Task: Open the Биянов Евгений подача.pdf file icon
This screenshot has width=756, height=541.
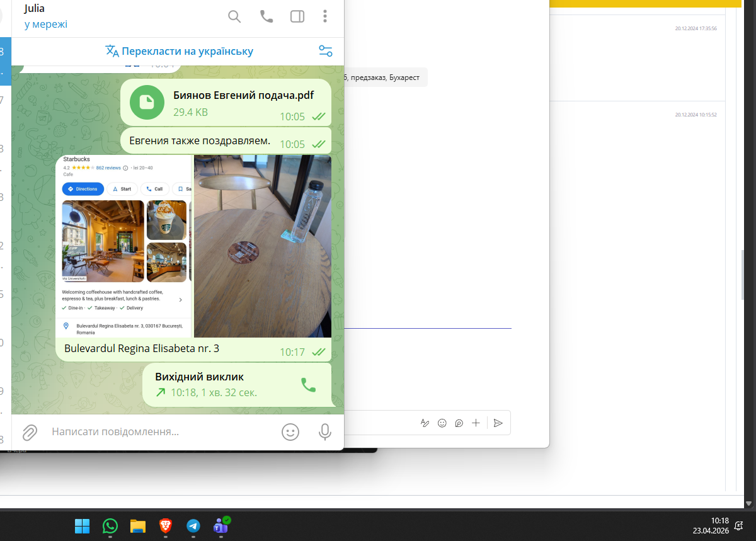Action: (147, 102)
